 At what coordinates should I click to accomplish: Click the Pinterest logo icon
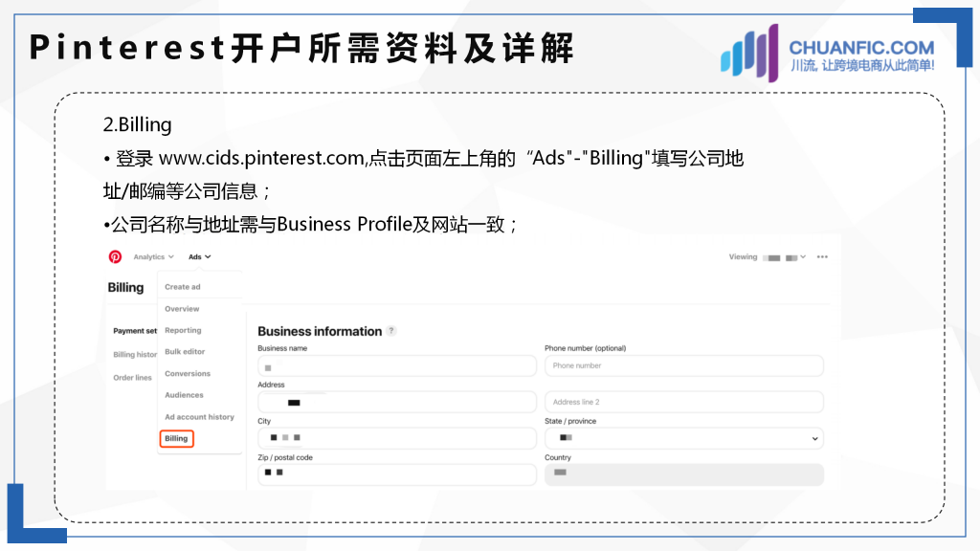[115, 256]
